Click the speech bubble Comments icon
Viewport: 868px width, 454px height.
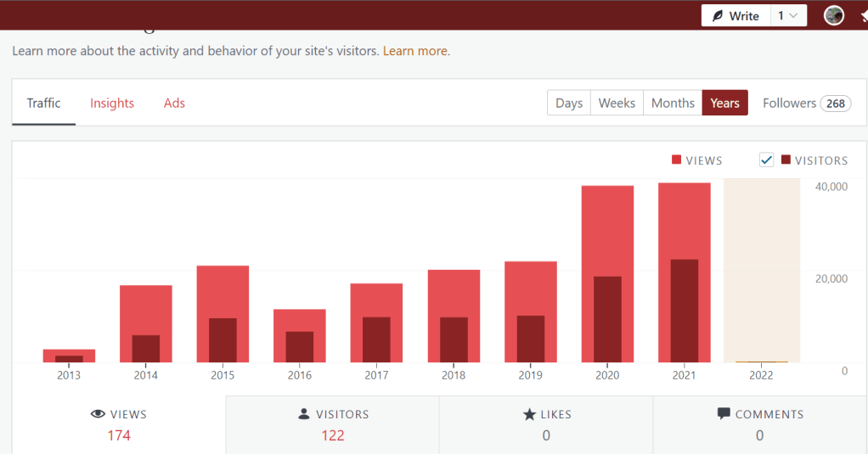tap(724, 414)
